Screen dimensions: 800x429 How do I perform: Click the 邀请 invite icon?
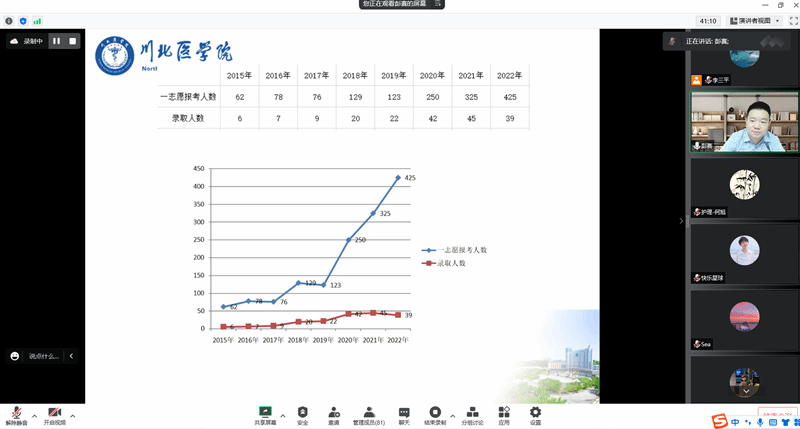pos(333,414)
